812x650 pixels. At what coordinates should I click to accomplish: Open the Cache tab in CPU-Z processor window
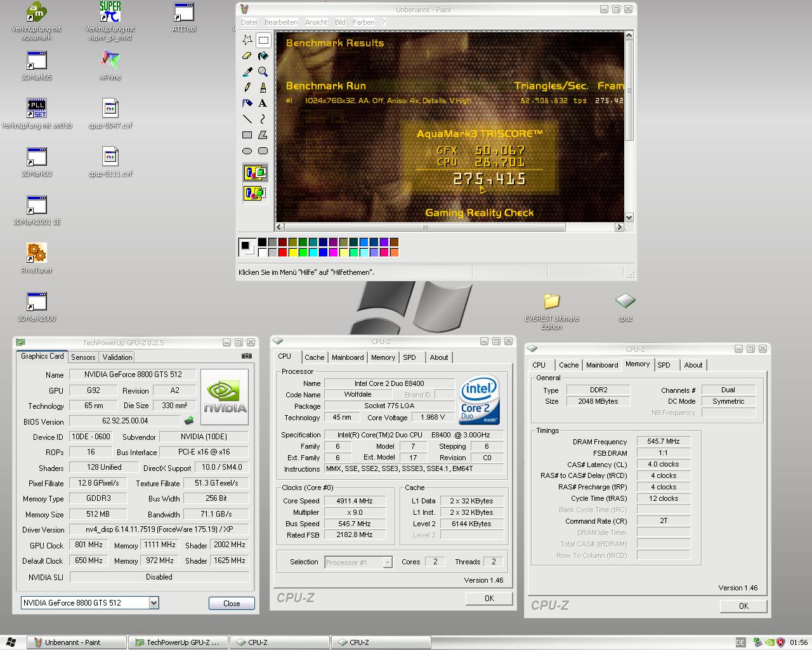[x=314, y=357]
